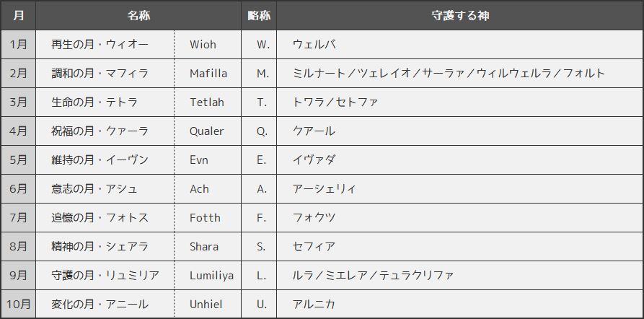
Task: Click the 9月 row label
Action: [x=19, y=276]
